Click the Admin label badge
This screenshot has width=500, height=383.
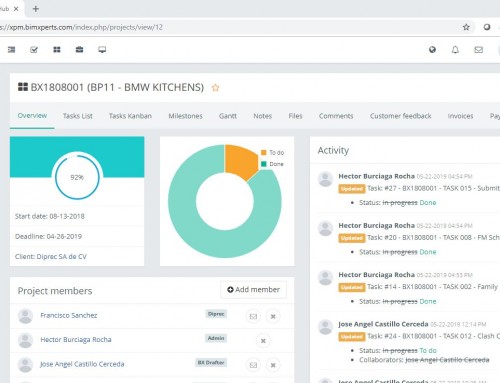pos(216,338)
